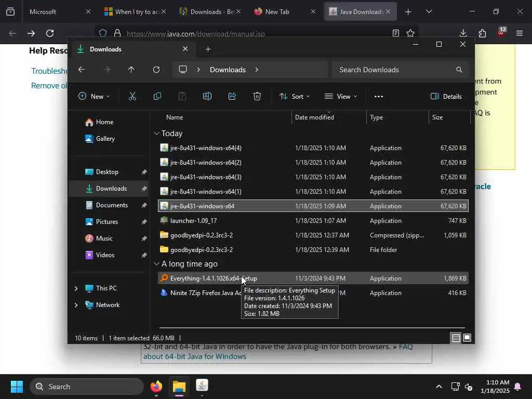Switch to Downloads - Be browser tab
532x399 pixels.
pyautogui.click(x=210, y=11)
